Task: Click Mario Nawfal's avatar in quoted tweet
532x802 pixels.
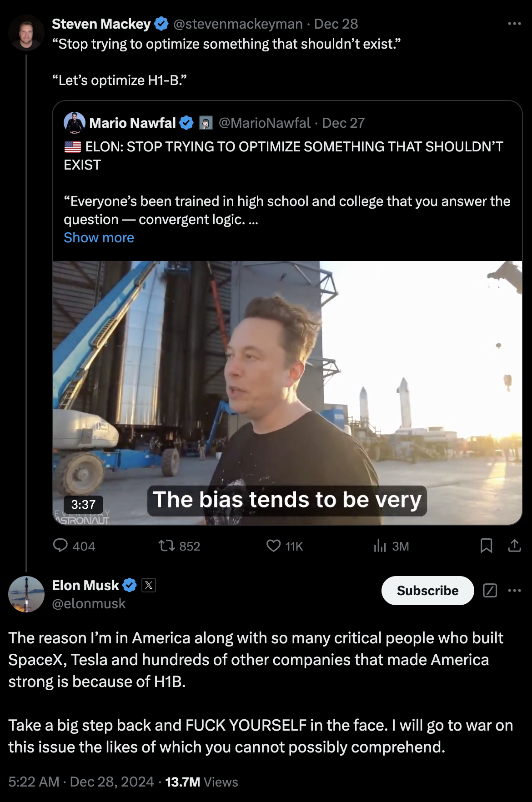Action: click(75, 123)
